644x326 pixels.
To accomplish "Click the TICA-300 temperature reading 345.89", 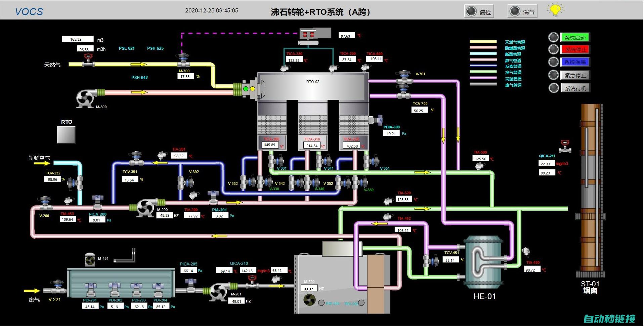I will 270,145.
